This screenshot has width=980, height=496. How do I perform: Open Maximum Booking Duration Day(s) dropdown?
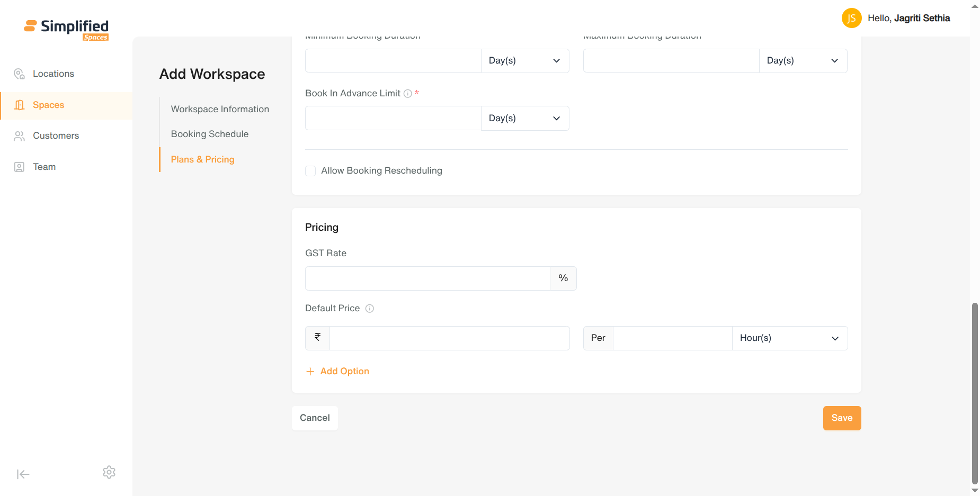point(803,61)
